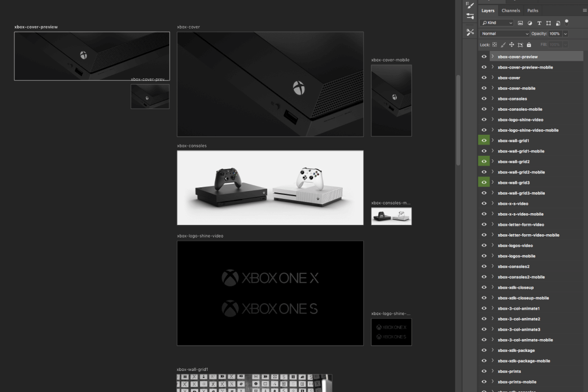Select the xbox-3-col-animate3 layer name
Viewport: 588px width, 392px height.
[519, 329]
